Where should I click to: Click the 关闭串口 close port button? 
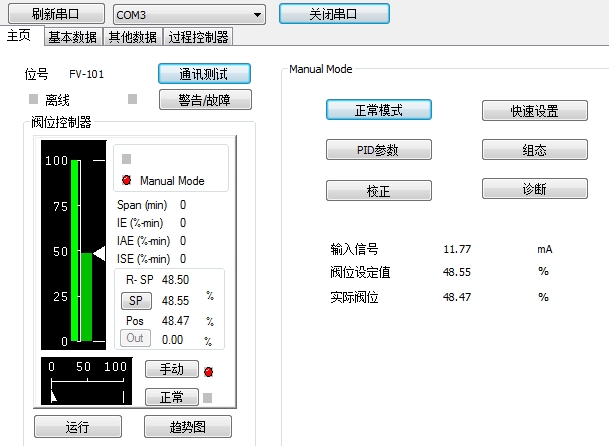tap(333, 14)
